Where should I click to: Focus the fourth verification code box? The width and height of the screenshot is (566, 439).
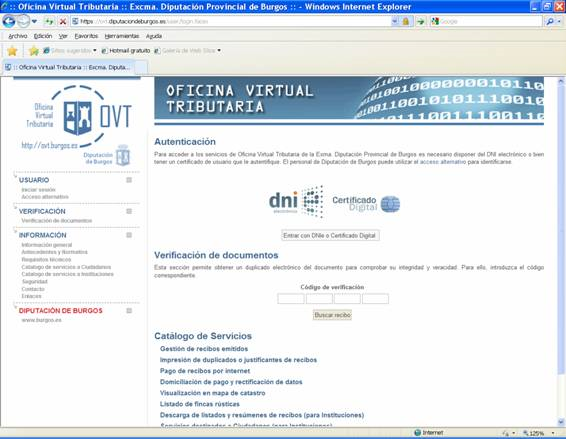click(375, 299)
